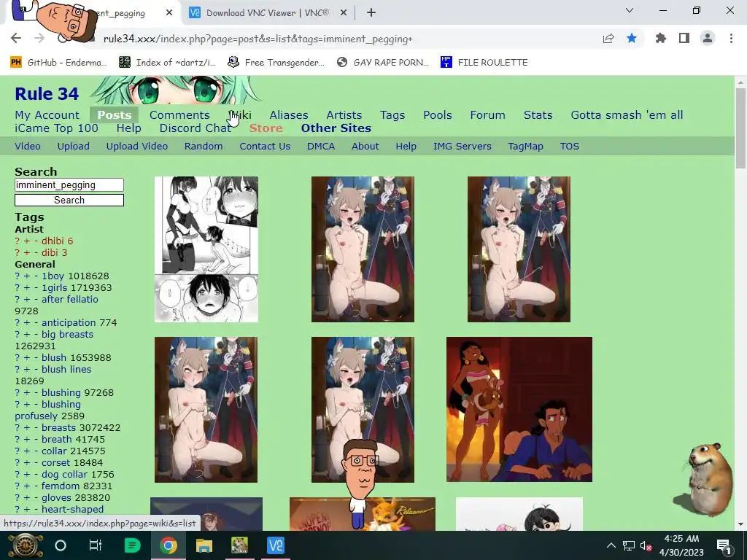
Task: Close the Download VNC Viewer tab
Action: 343,13
